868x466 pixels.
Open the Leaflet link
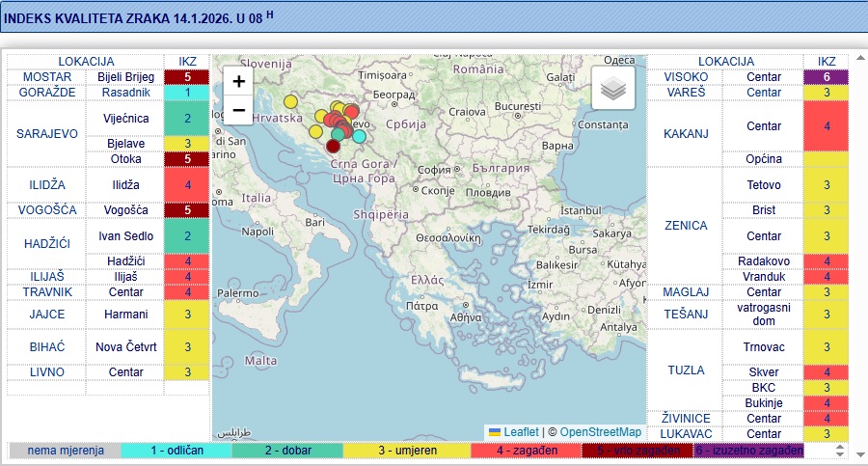pos(521,432)
